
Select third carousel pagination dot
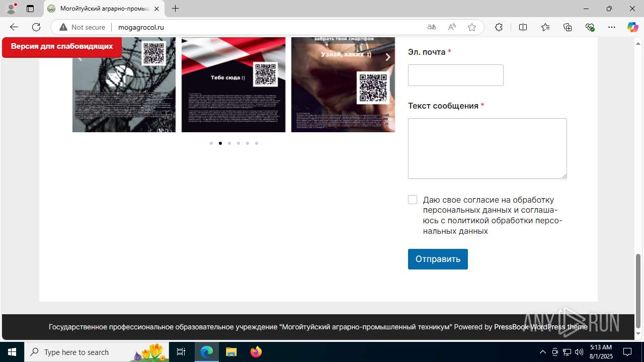point(229,143)
